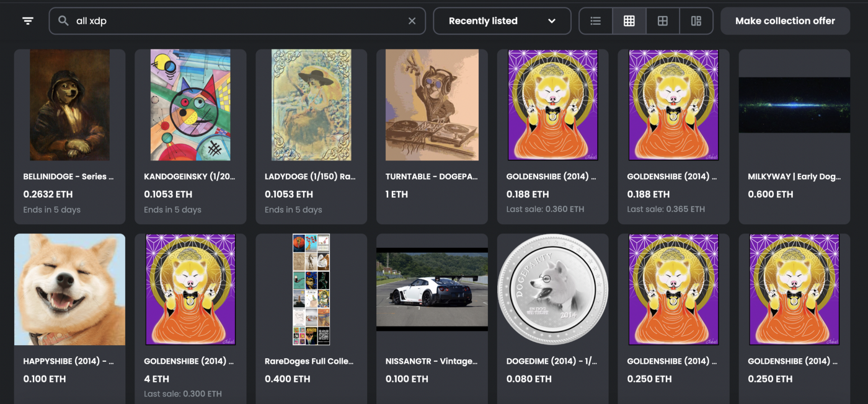Click the 1 ETH price on TURNTABLE
Image resolution: width=868 pixels, height=404 pixels.
pyautogui.click(x=397, y=194)
